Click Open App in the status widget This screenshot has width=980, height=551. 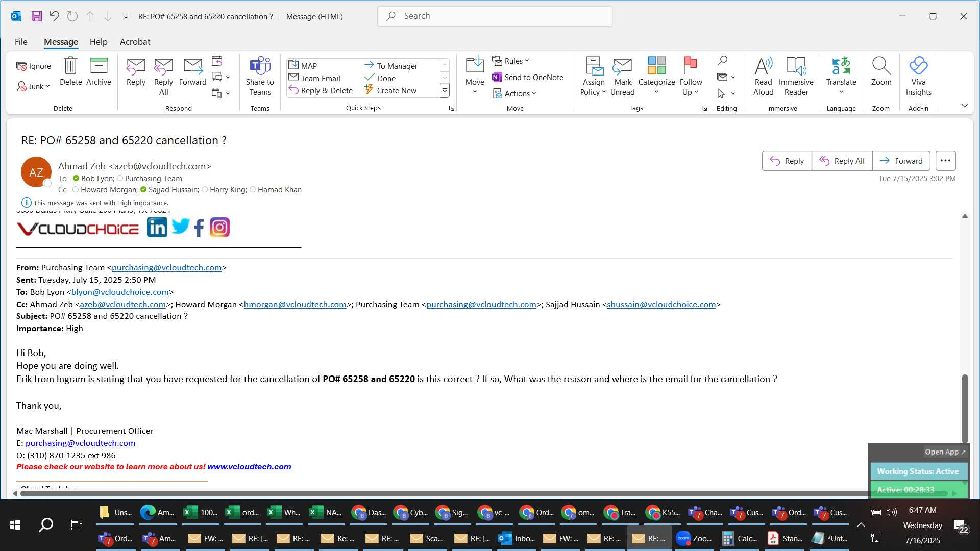click(x=945, y=452)
